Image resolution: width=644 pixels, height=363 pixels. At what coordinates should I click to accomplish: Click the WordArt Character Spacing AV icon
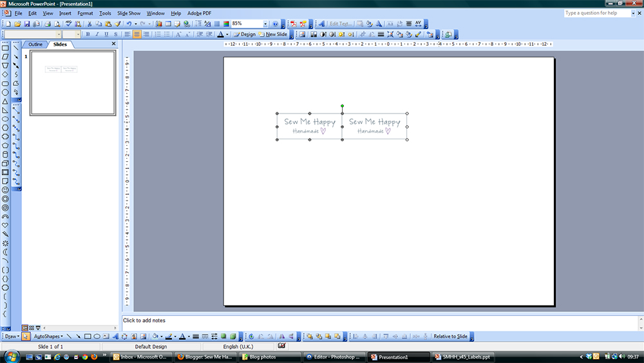(x=418, y=24)
